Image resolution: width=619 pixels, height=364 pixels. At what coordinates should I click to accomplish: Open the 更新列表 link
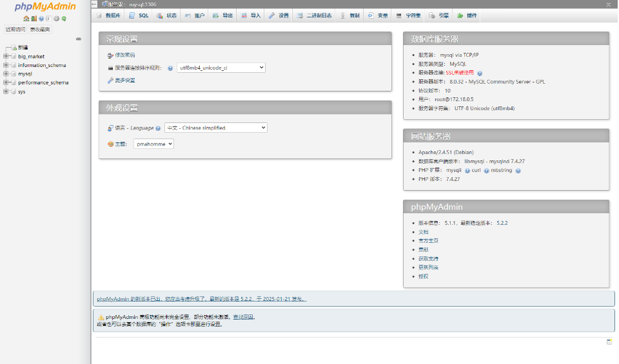428,267
